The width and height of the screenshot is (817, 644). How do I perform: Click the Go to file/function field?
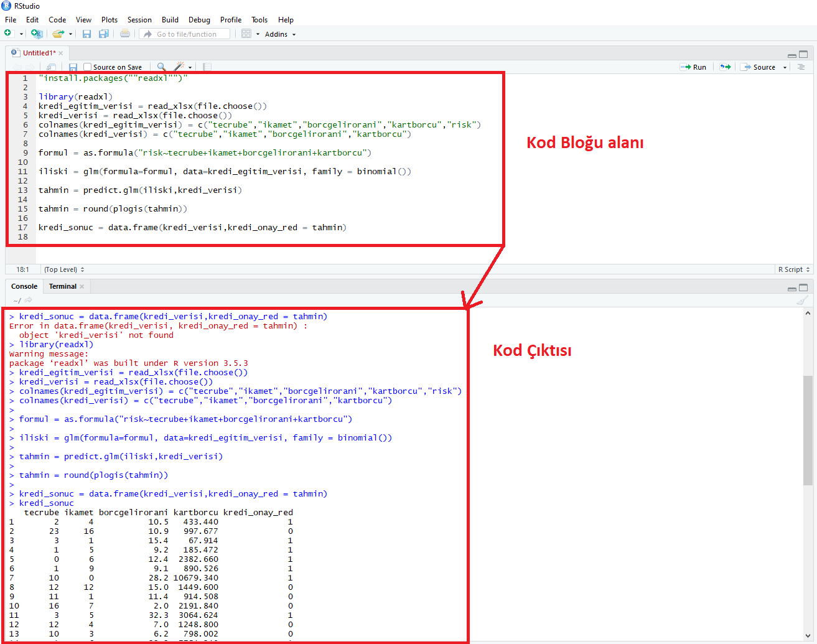click(187, 34)
